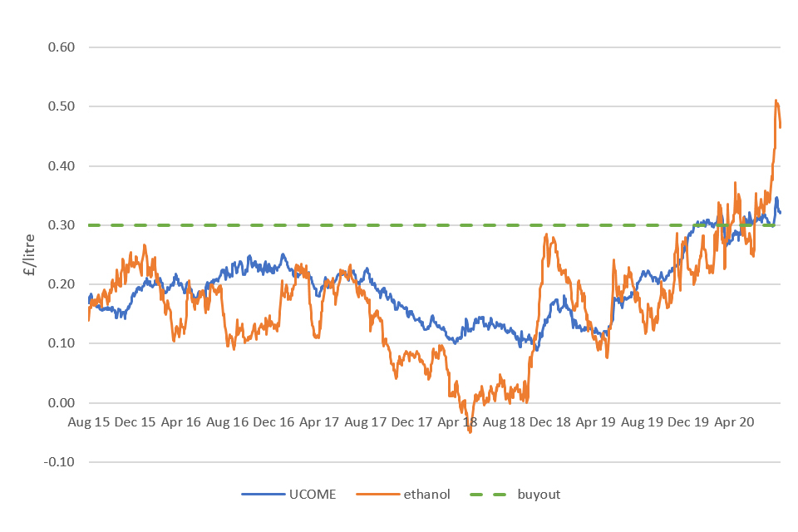Screen dimensions: 798x532
Task: Click the green dashed buyout legend swatch
Action: (490, 494)
